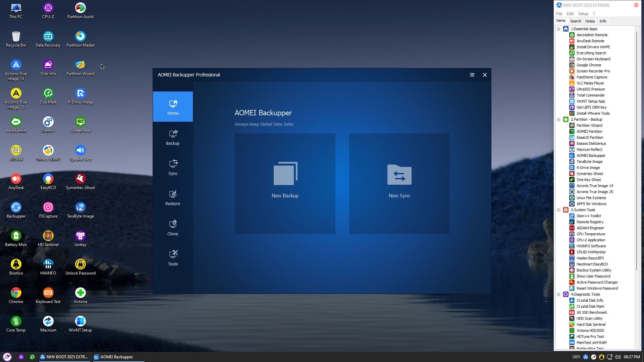644x362 pixels.
Task: Open the AOMEI Backupper hamburger menu
Action: pyautogui.click(x=472, y=75)
